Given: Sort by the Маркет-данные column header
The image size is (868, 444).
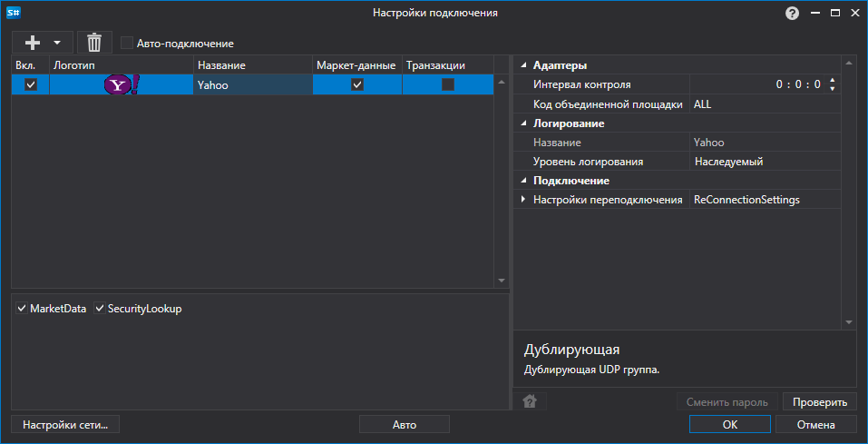Looking at the screenshot, I should tap(357, 65).
